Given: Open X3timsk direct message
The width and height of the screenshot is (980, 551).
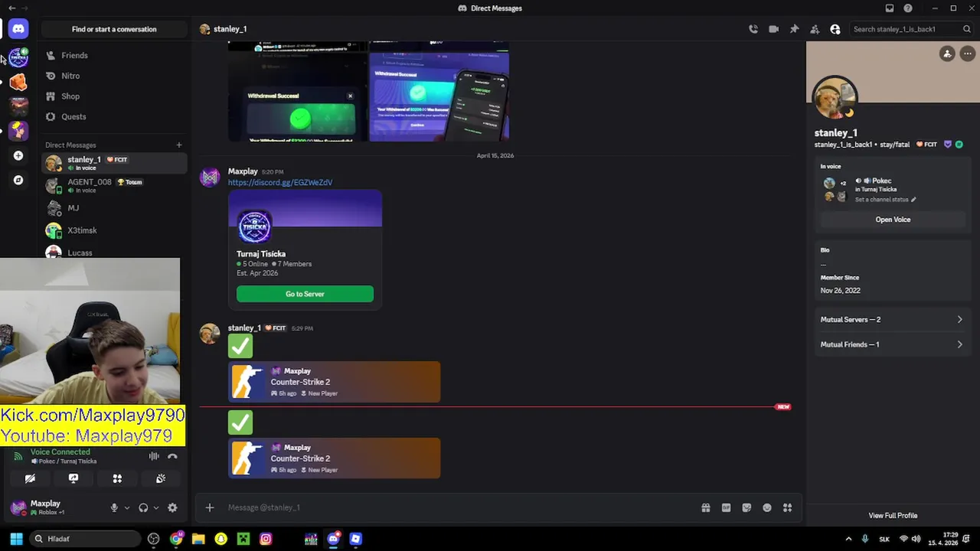Looking at the screenshot, I should [x=114, y=230].
